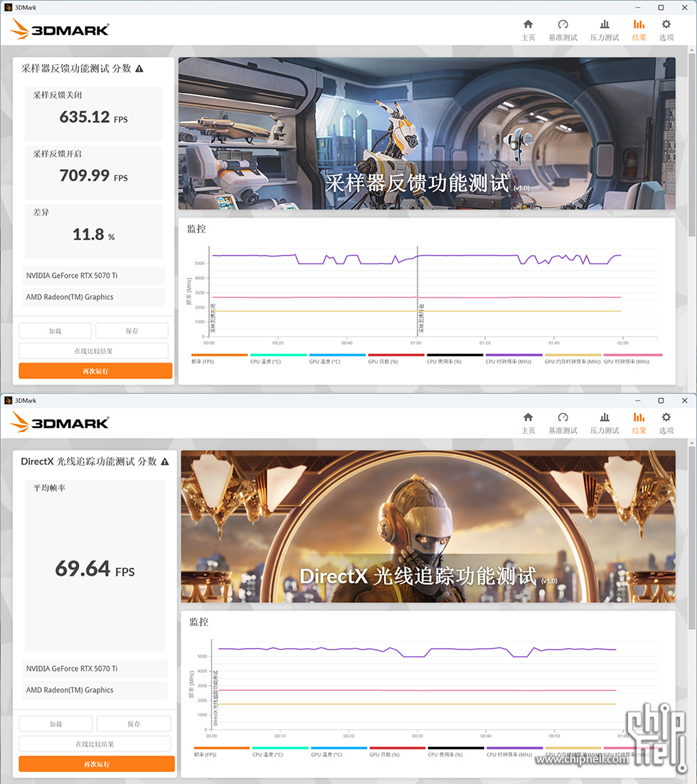
Task: Click 709.99 FPS 采样反馈开启 score
Action: tap(94, 176)
